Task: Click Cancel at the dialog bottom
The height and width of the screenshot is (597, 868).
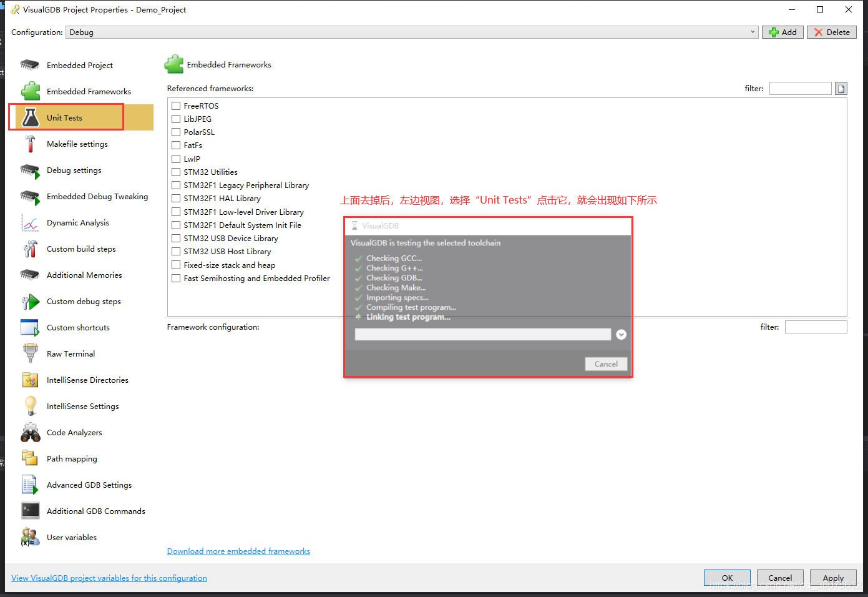Action: pyautogui.click(x=780, y=578)
